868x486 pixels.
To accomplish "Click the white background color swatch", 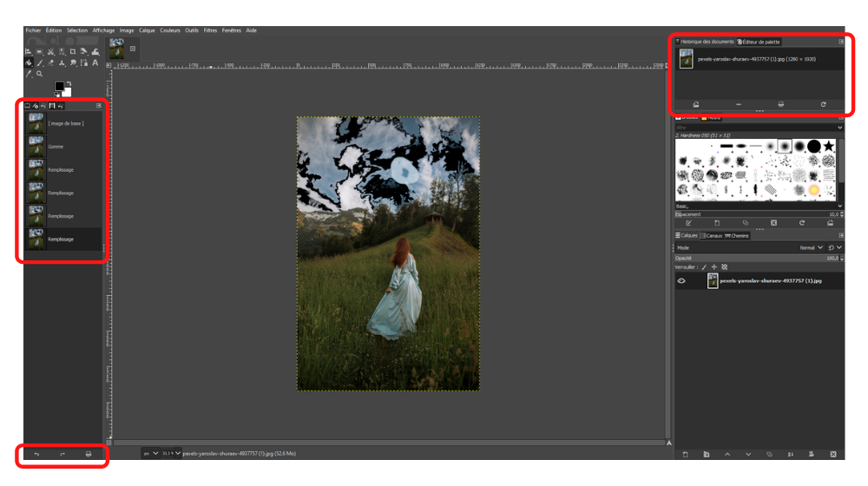I will 68,94.
